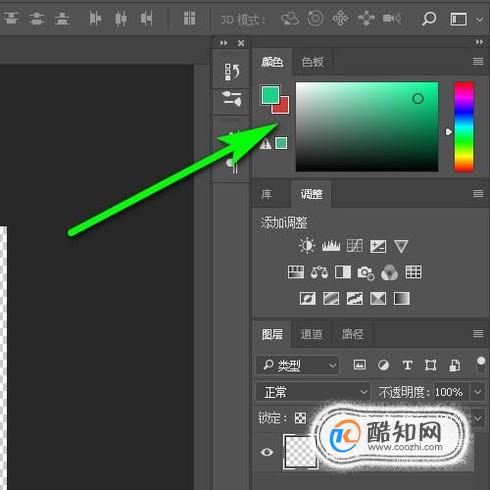
Task: Select the layer thumbnail
Action: (x=300, y=451)
